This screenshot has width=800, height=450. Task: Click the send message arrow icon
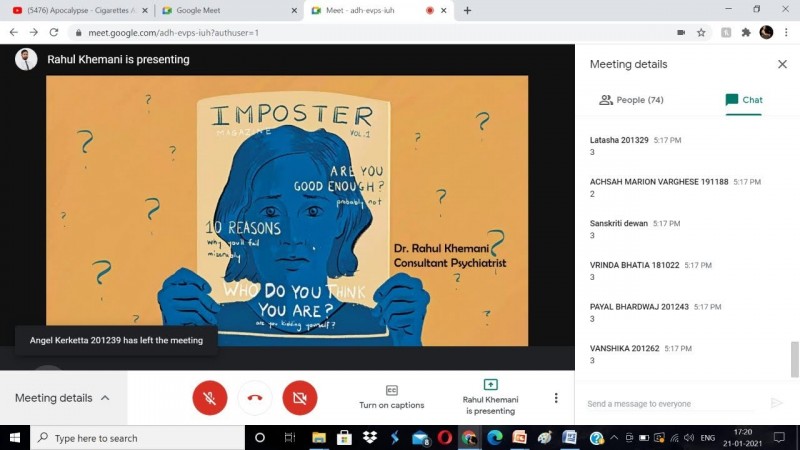[776, 403]
